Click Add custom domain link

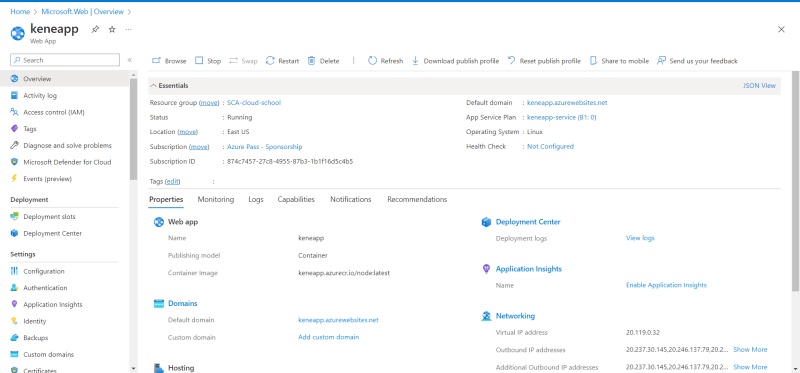329,337
